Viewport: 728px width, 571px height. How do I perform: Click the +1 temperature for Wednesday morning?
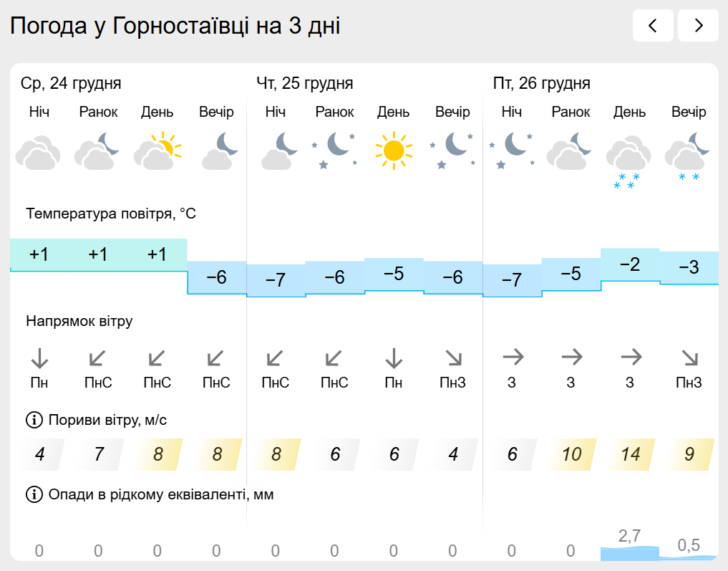[x=98, y=254]
